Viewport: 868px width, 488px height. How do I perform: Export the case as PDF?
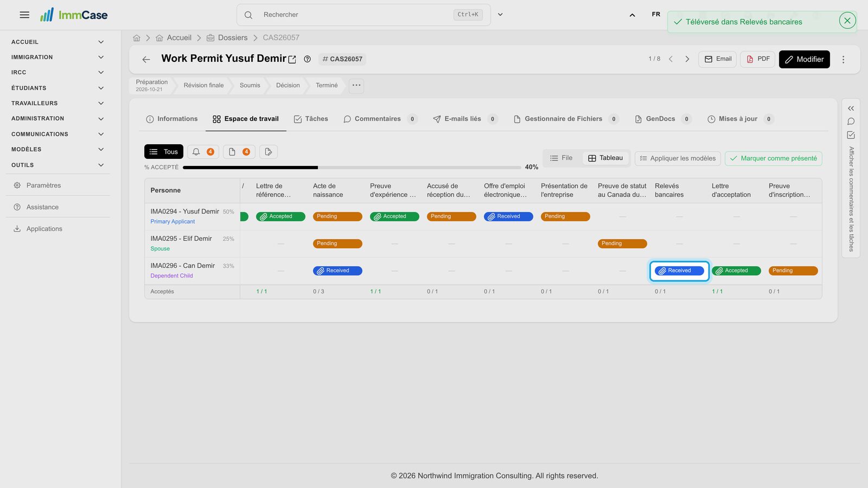(758, 59)
